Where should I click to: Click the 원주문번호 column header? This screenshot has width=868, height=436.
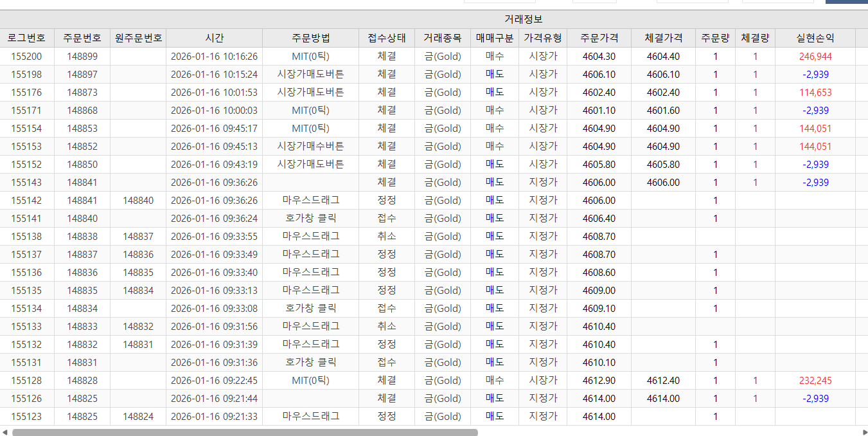[138, 38]
